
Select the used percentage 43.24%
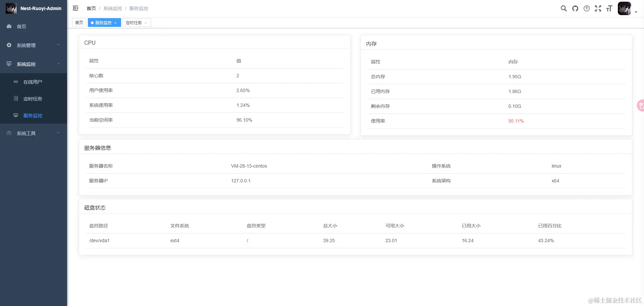(x=546, y=241)
